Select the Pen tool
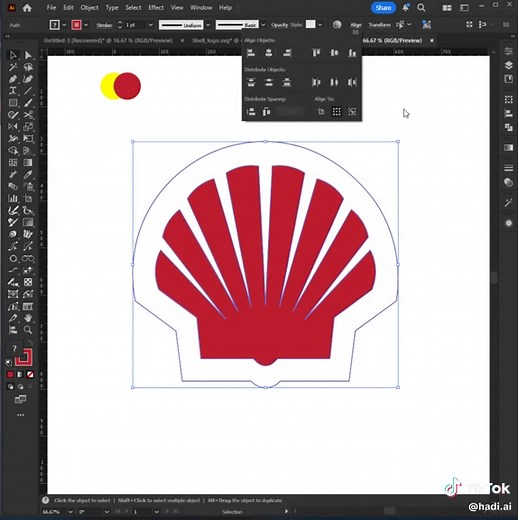Viewport: 518px width, 520px height. (13, 79)
